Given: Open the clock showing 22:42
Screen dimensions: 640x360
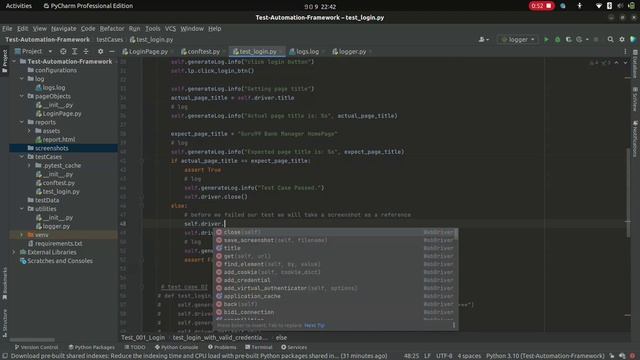Looking at the screenshot, I should [x=320, y=7].
